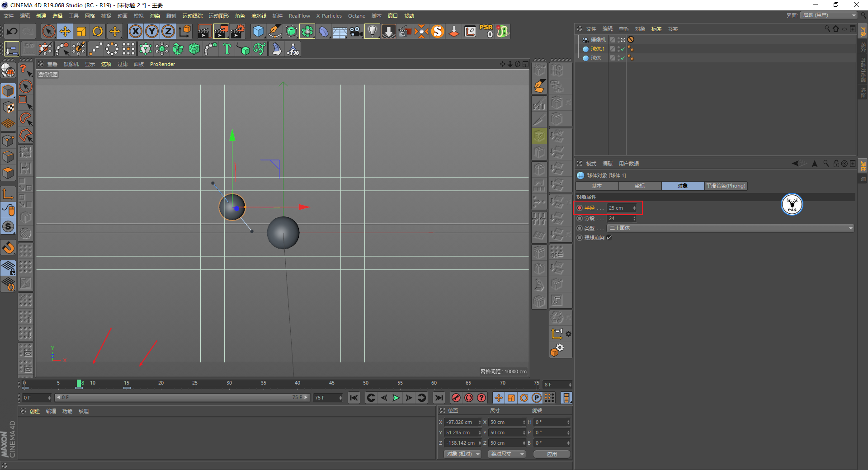Toggle the 分段 keyframe circle
This screenshot has width=868, height=470.
coord(580,218)
